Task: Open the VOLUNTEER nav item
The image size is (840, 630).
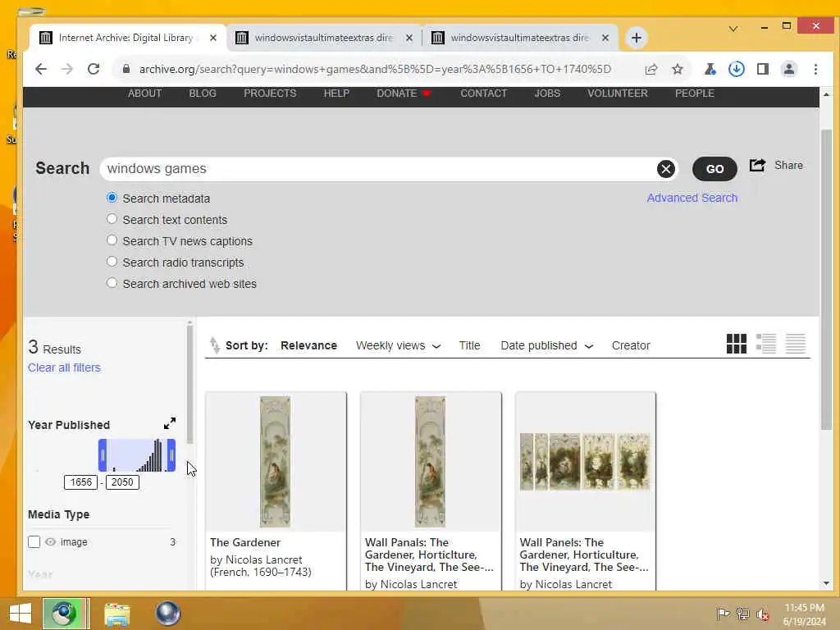Action: click(x=617, y=94)
